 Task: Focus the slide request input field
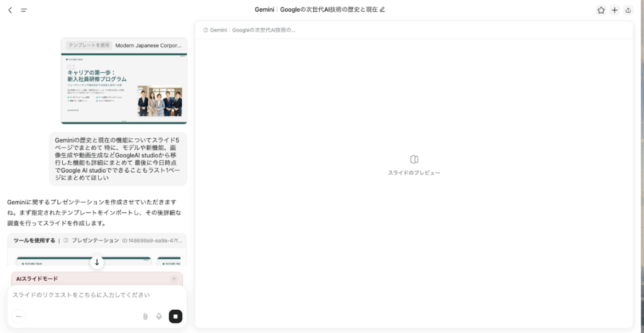94,295
